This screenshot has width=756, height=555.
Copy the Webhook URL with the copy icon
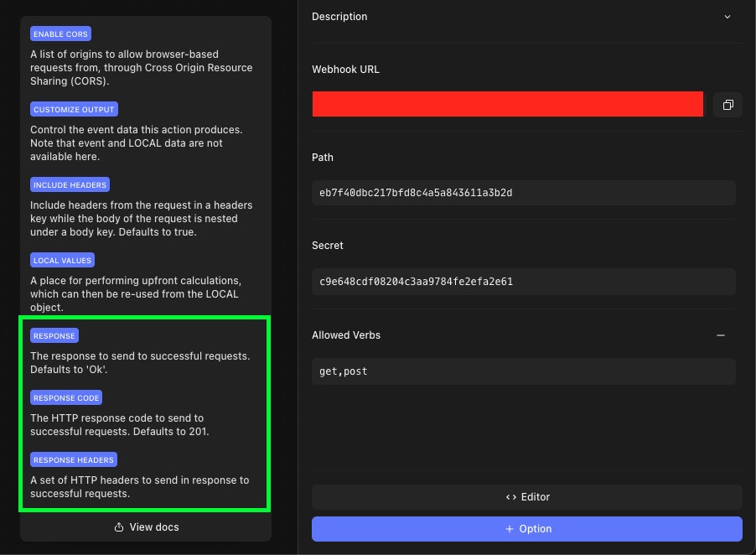(x=728, y=105)
